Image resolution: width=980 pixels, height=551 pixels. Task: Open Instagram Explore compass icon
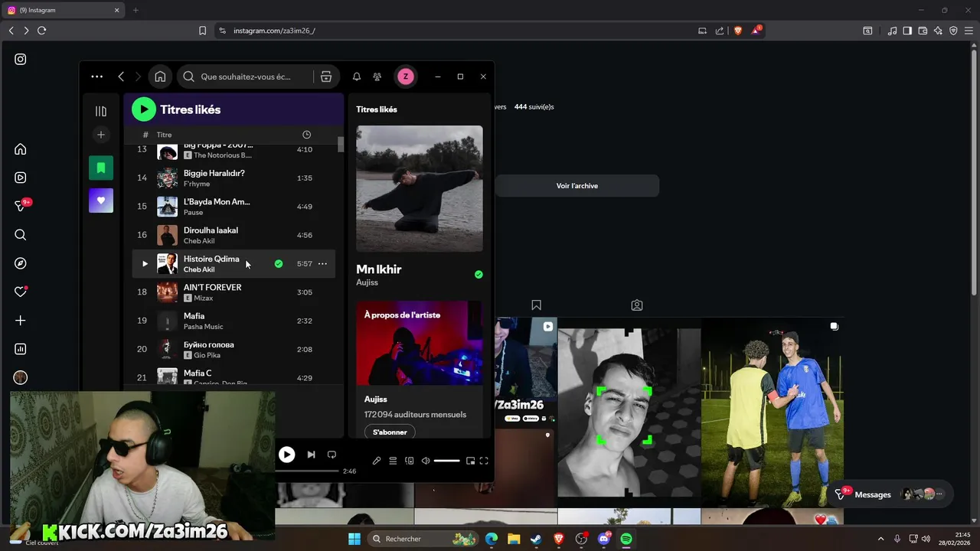tap(21, 263)
